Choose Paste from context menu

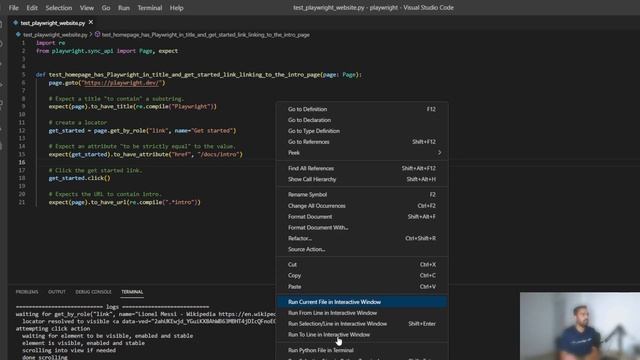point(362,287)
